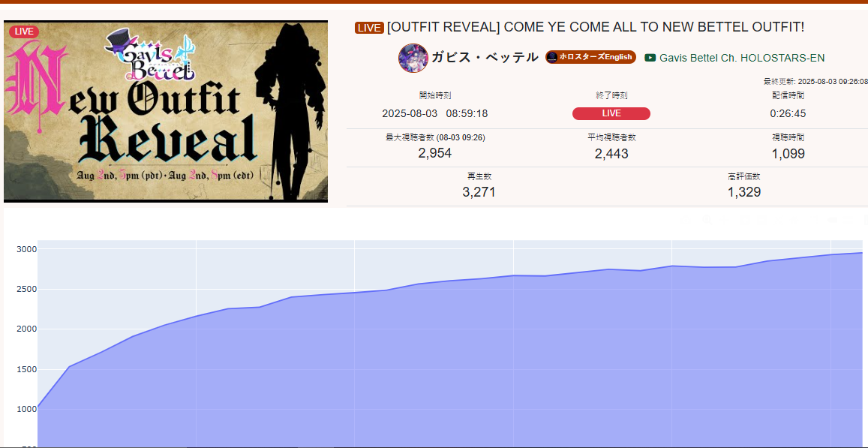Select the ホロスターズEnglish group badge
The width and height of the screenshot is (868, 448).
click(590, 57)
